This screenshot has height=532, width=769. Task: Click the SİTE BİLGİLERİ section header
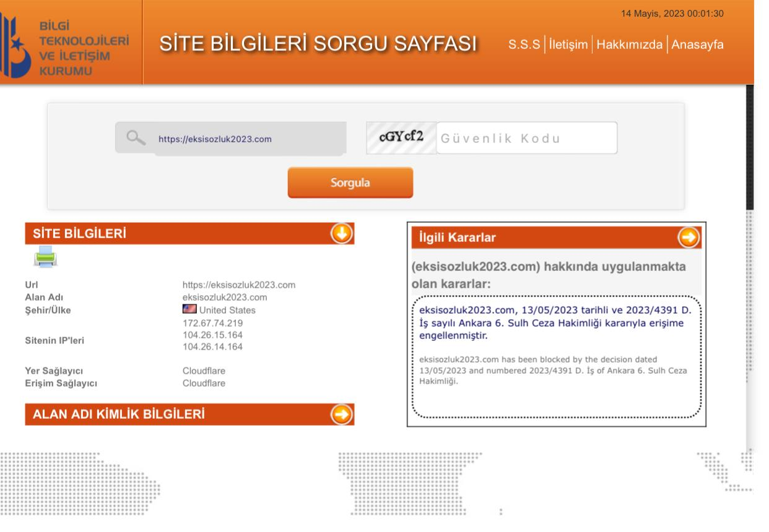[189, 233]
